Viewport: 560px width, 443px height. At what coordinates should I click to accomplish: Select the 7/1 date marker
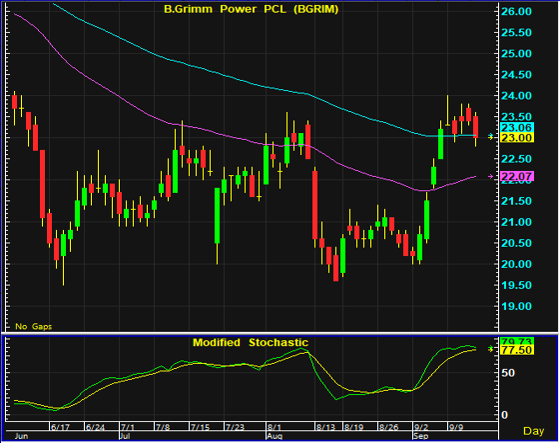128,427
